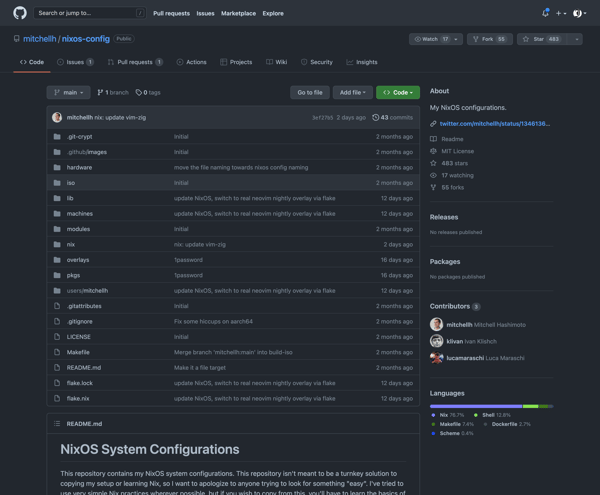Click the purple Nix segment of language bar
The image size is (600, 495).
476,406
